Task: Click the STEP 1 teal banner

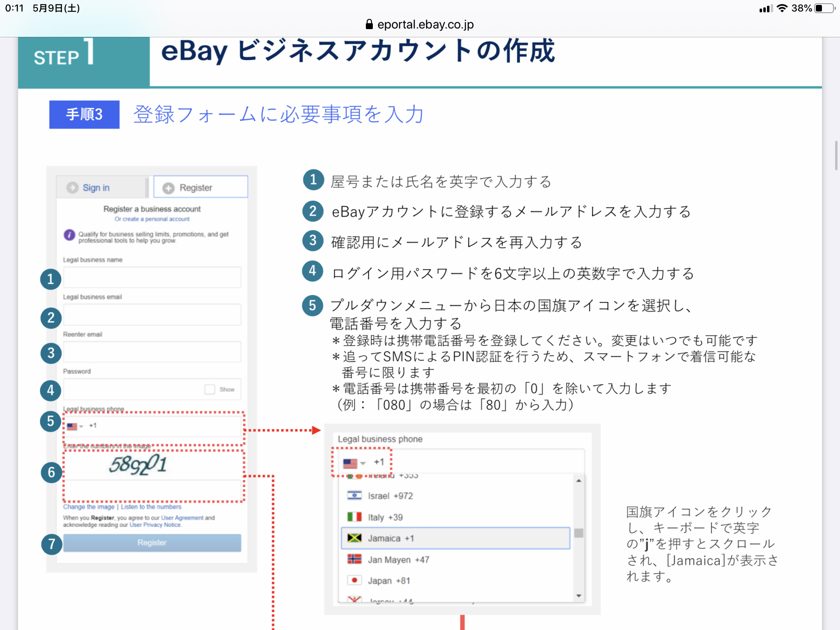Action: (84, 62)
